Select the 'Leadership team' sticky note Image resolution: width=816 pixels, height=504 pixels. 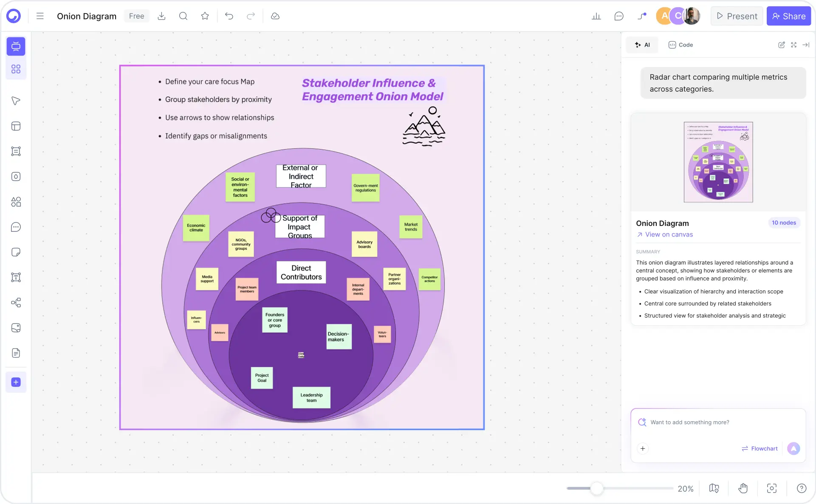pos(311,397)
